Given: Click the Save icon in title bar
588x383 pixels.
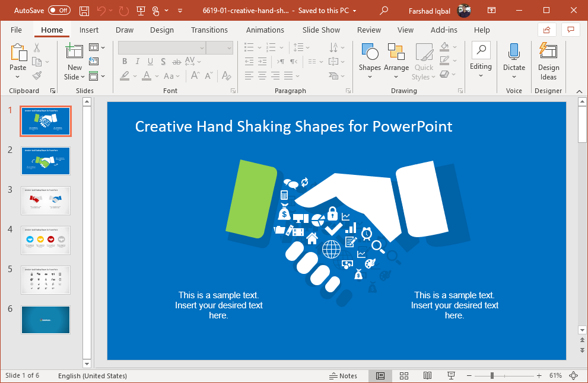Looking at the screenshot, I should coord(84,11).
